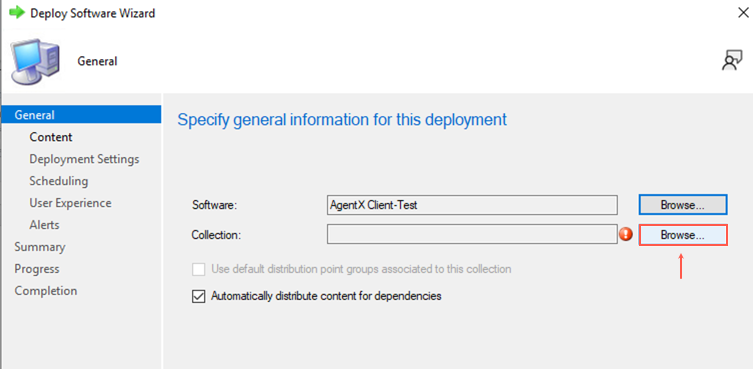Close the Deploy Software Wizard window
This screenshot has width=753, height=369.
(x=742, y=13)
